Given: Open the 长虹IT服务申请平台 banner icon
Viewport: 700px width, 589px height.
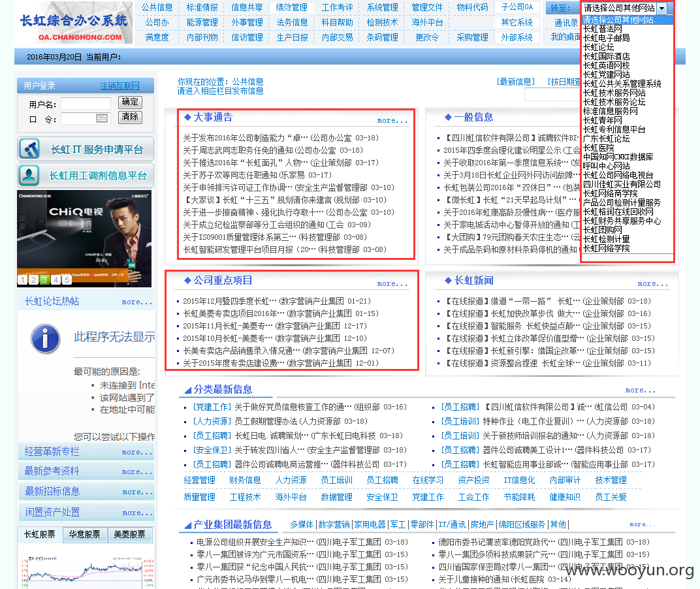Looking at the screenshot, I should (x=29, y=149).
